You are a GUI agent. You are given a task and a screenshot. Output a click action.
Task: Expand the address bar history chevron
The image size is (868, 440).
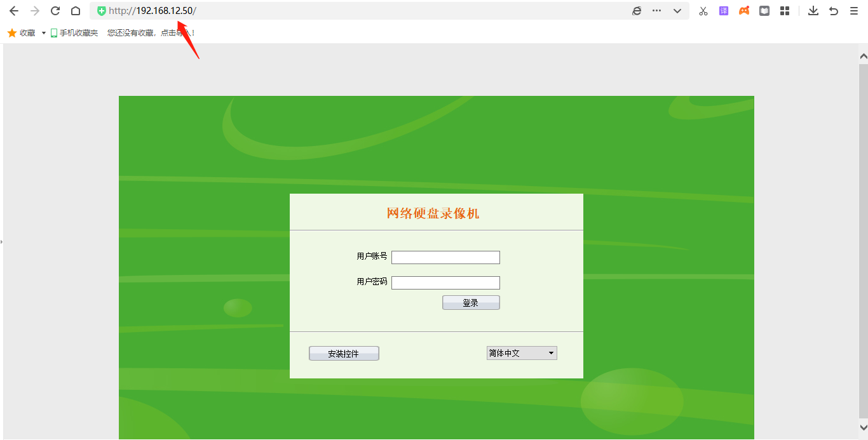(677, 11)
